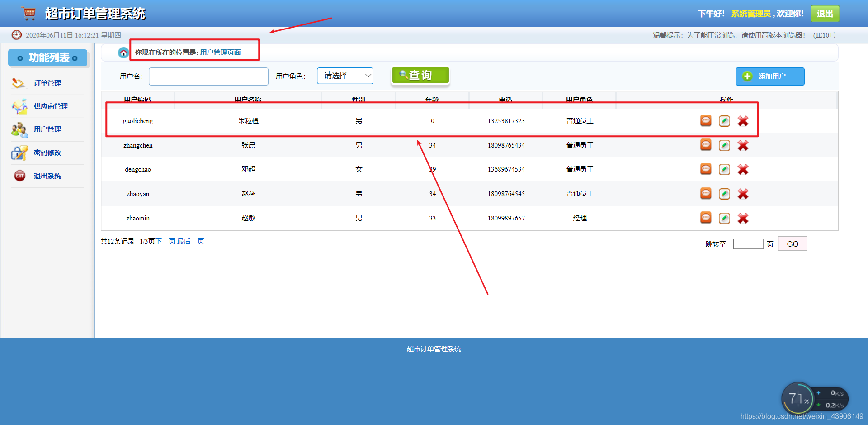Delete user zhangchen with red X
Image resolution: width=868 pixels, height=425 pixels.
coord(743,145)
